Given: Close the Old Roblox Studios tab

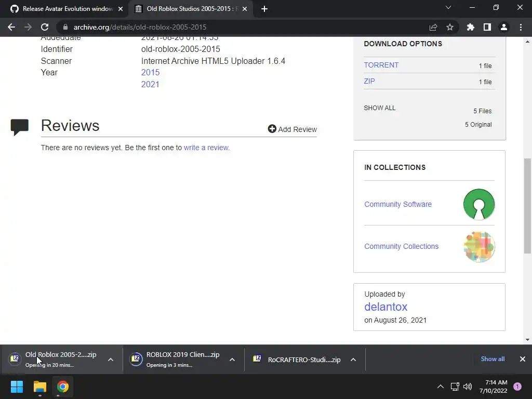Looking at the screenshot, I should point(245,9).
